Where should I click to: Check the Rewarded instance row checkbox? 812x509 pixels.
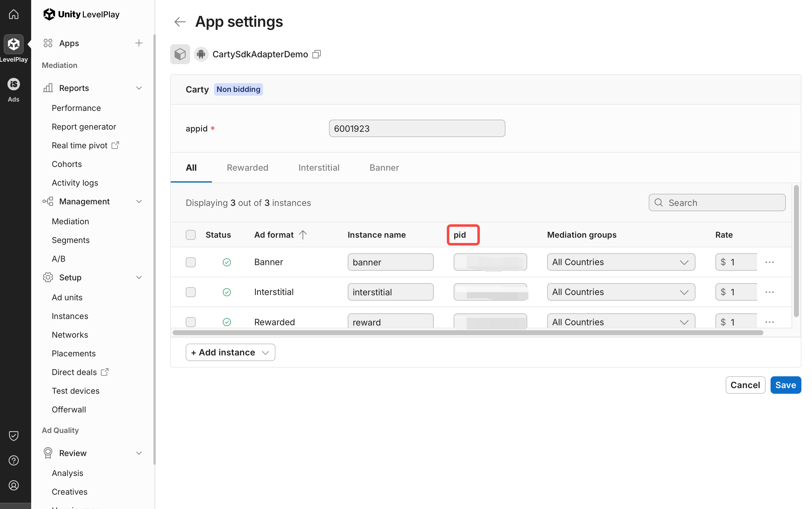[191, 322]
